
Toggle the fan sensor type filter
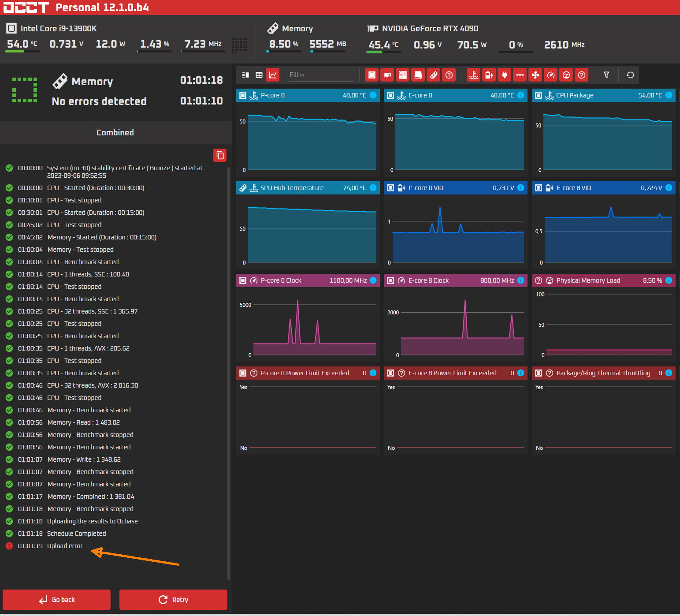[x=535, y=75]
